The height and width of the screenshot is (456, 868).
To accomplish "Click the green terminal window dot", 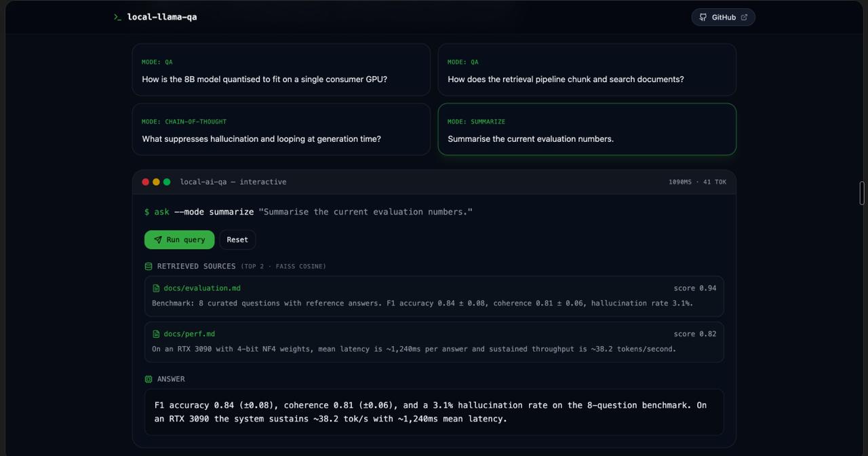I will [x=167, y=182].
